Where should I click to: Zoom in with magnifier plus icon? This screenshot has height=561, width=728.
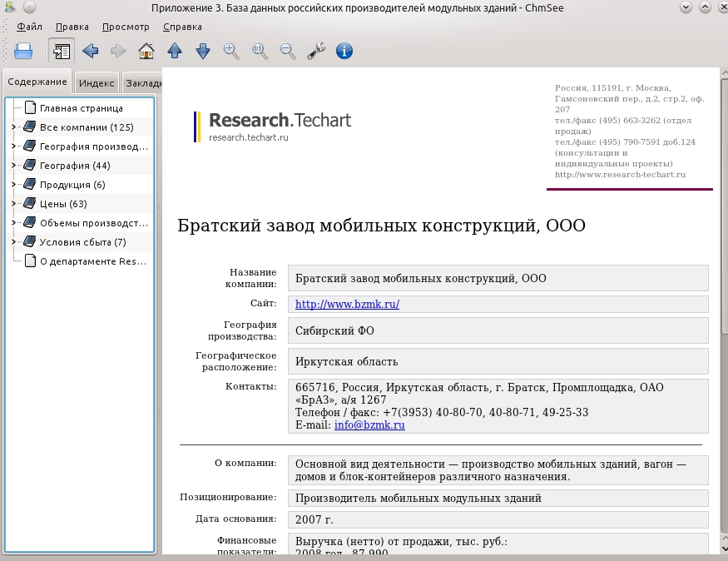pyautogui.click(x=231, y=51)
